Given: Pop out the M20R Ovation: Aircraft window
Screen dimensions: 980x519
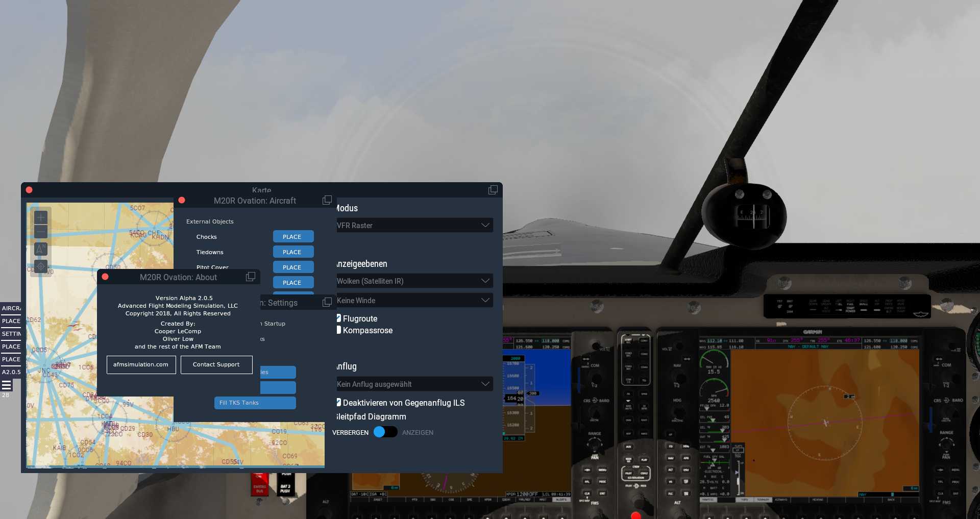Looking at the screenshot, I should click(x=327, y=200).
